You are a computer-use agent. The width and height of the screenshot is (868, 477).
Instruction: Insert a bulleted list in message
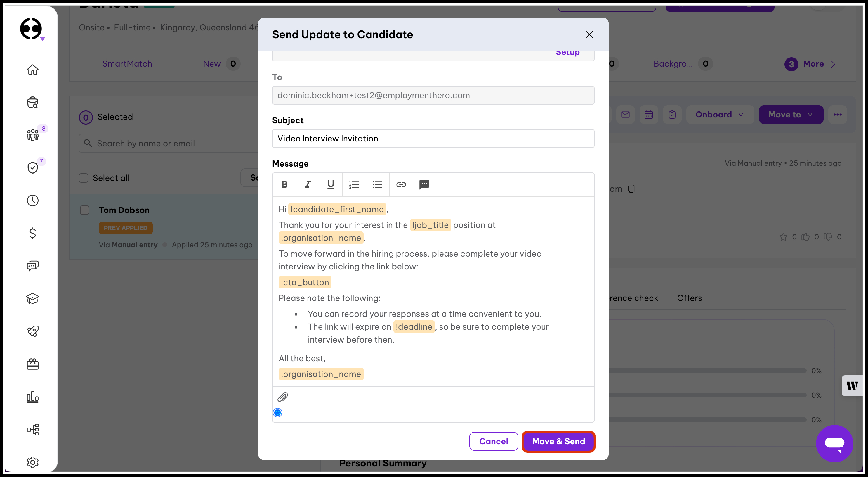click(x=377, y=184)
